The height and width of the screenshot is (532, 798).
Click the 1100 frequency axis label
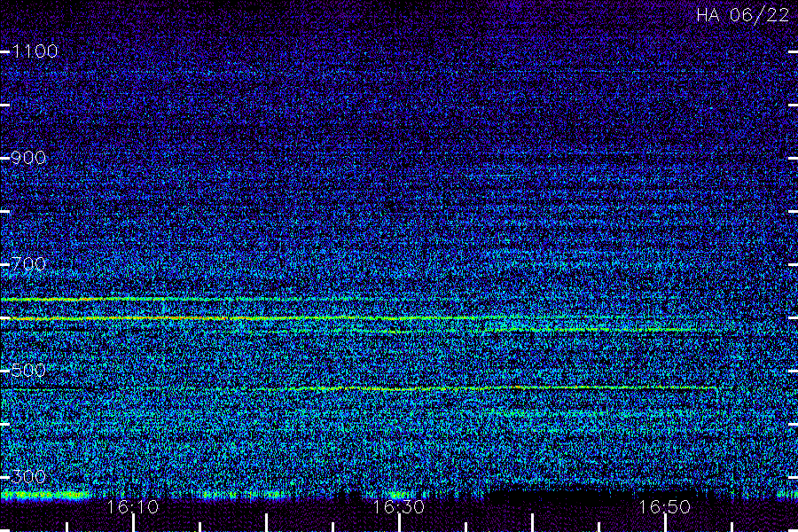coord(35,51)
